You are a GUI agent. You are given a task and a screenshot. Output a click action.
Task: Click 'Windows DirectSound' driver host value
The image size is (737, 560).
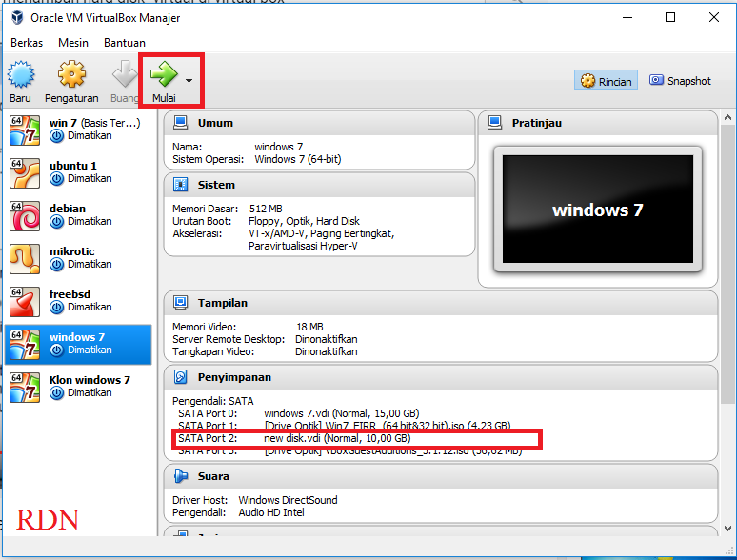[x=288, y=500]
